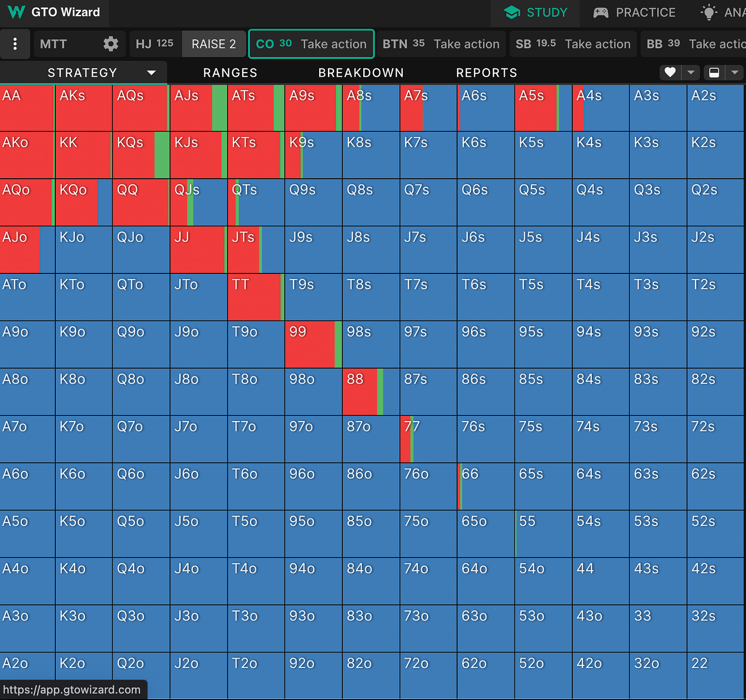Image resolution: width=746 pixels, height=700 pixels.
Task: Open dropdown arrow next to layout icon
Action: (x=735, y=73)
